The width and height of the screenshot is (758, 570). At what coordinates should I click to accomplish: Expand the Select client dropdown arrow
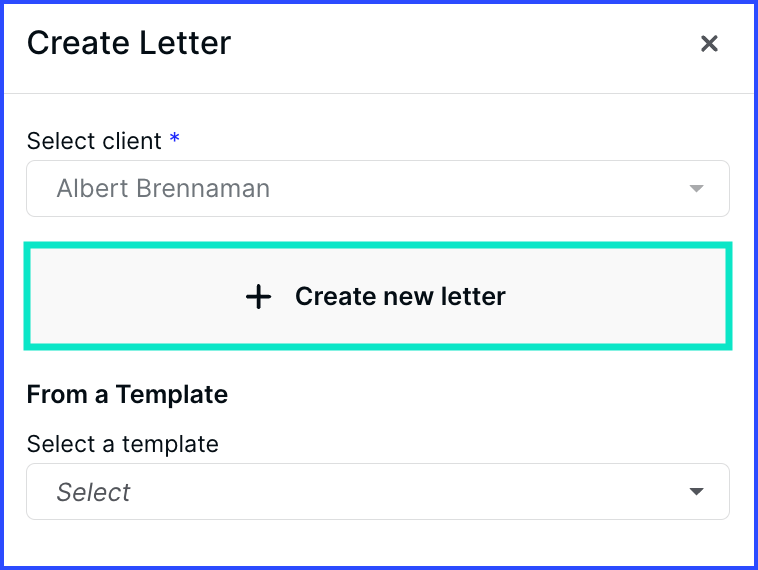[x=696, y=189]
